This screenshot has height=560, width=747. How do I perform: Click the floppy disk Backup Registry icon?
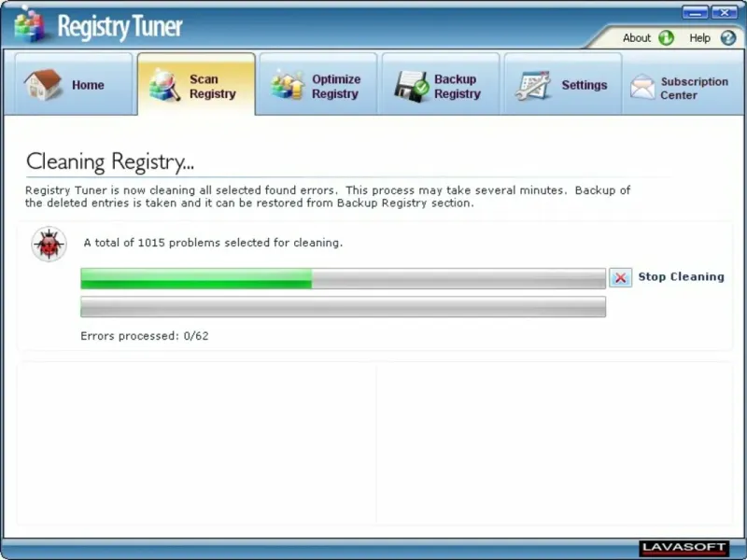[412, 86]
